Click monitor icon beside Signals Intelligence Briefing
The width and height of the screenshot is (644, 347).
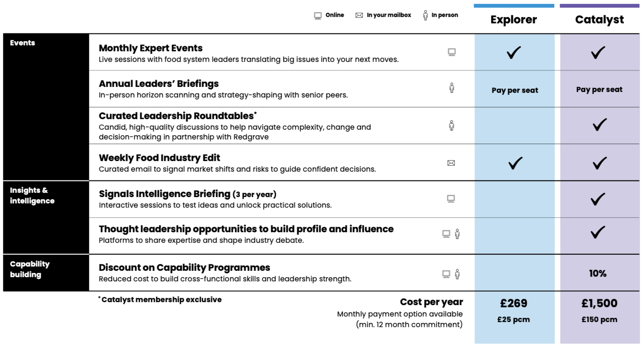click(x=451, y=199)
